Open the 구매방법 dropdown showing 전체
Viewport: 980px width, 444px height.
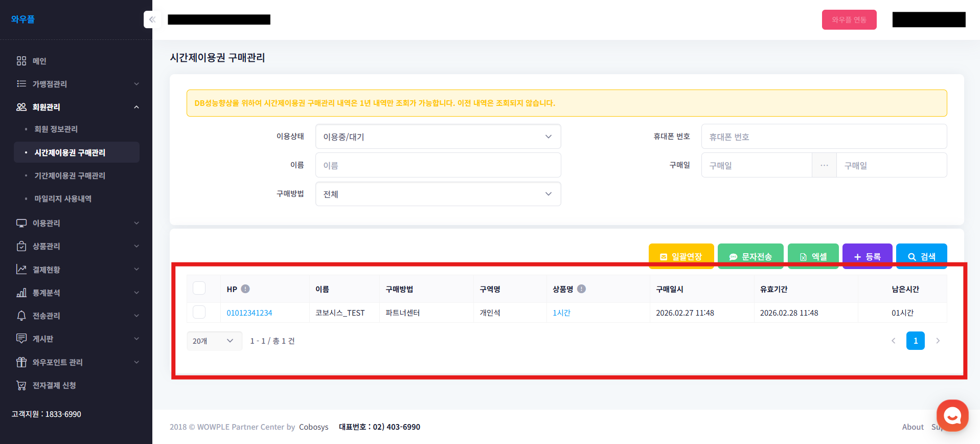(x=438, y=194)
